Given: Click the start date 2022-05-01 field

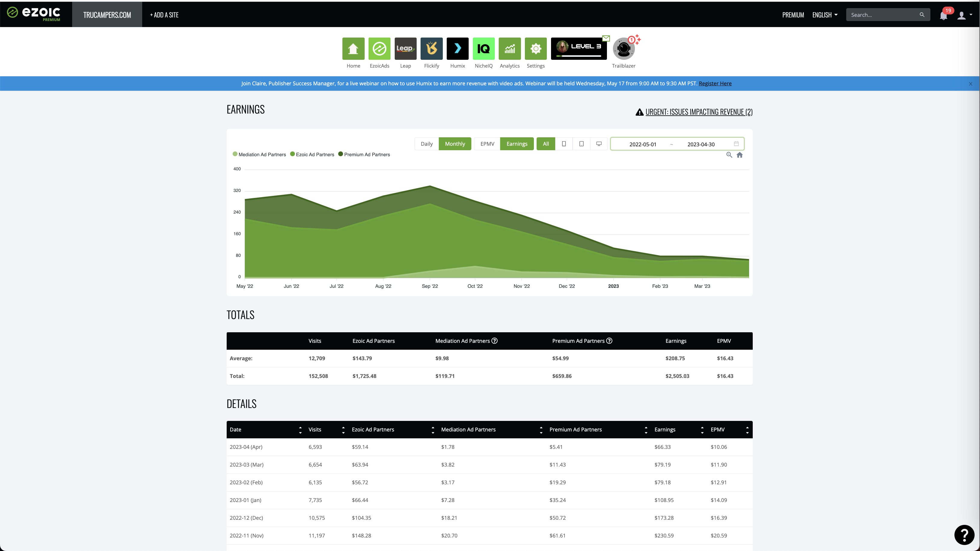Looking at the screenshot, I should pyautogui.click(x=642, y=144).
